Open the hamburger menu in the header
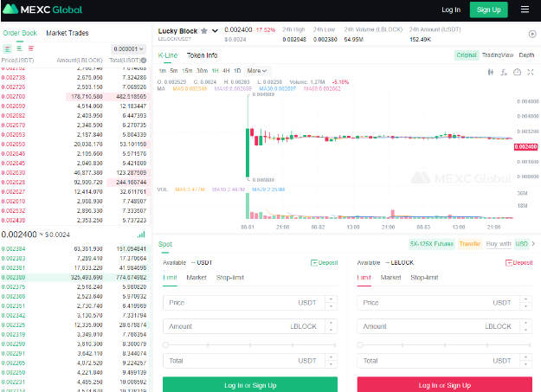Viewport: 541px width, 392px height. click(525, 10)
